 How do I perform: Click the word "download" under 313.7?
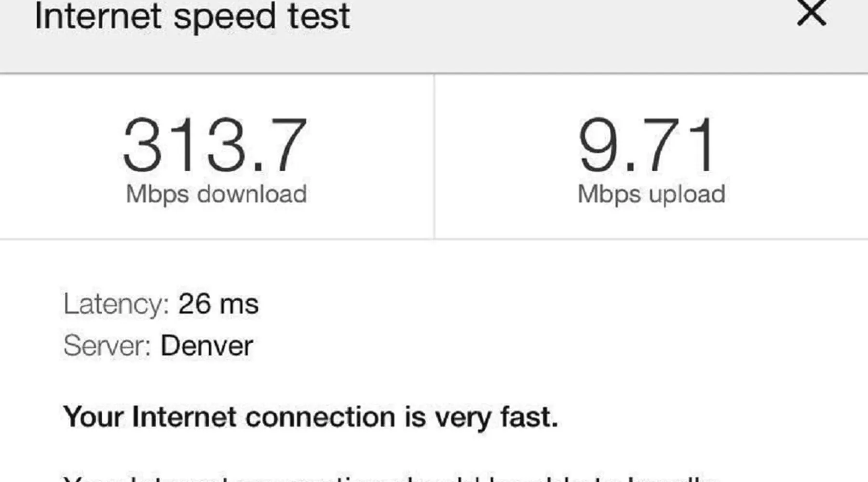coord(252,194)
